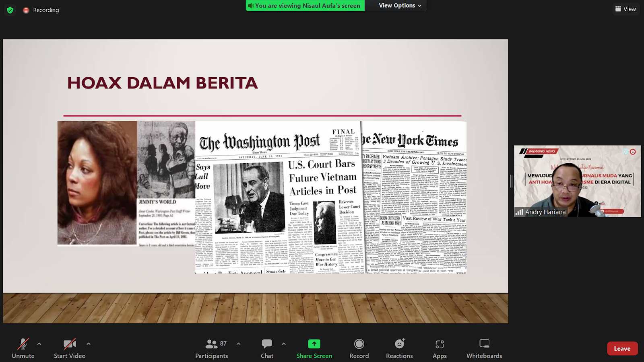
Task: Click the 'HOAX DALAM BERITA' slide title
Action: 163,83
